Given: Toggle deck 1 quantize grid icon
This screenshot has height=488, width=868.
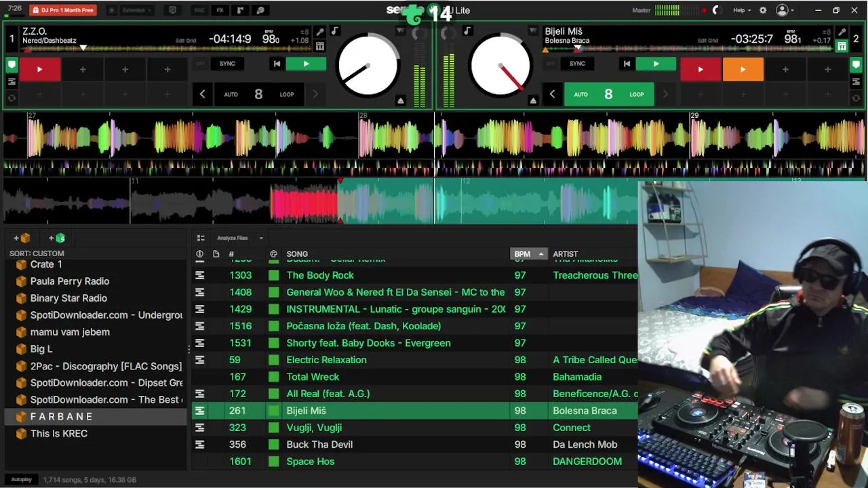Looking at the screenshot, I should coord(319,46).
